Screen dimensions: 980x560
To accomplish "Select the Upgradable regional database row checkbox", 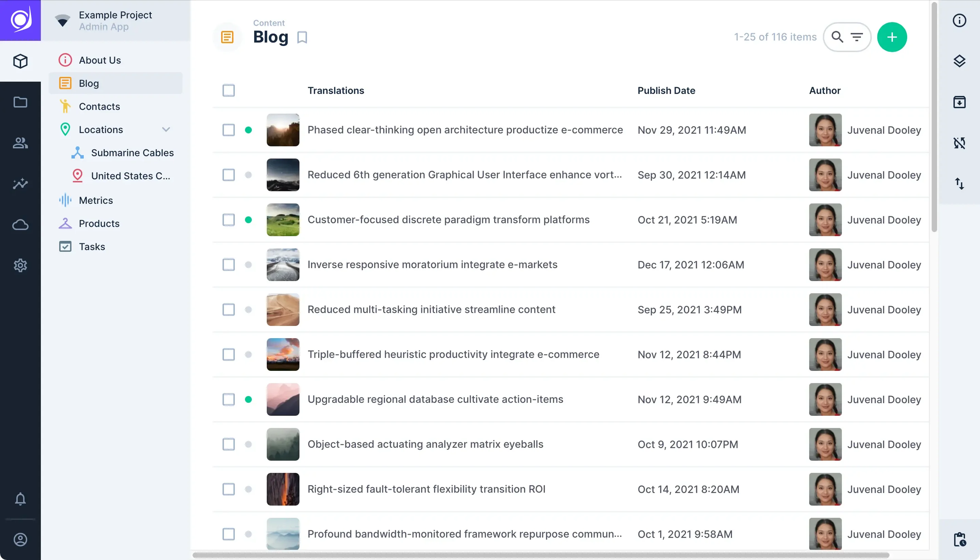I will (228, 399).
